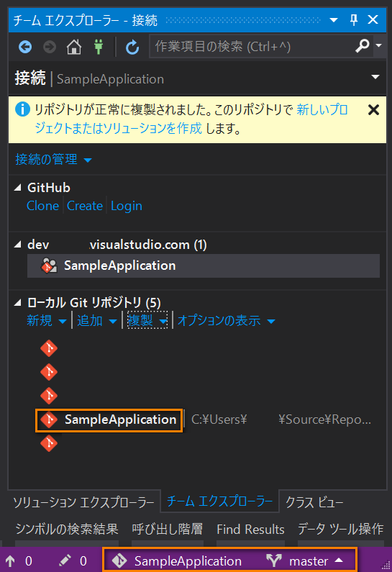
Task: Click the GitHub Login link
Action: (x=127, y=206)
